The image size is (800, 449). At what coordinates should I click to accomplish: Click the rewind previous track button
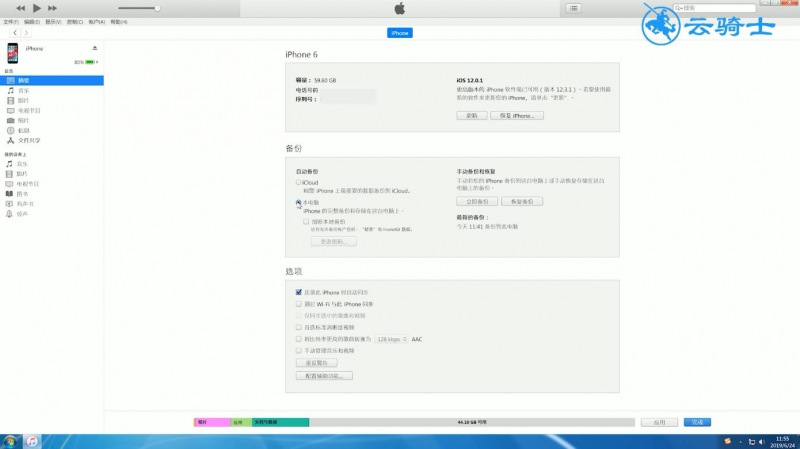[20, 8]
